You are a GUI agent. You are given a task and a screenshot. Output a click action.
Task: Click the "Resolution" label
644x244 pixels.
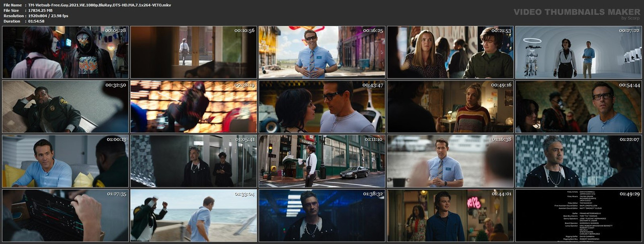[14, 16]
